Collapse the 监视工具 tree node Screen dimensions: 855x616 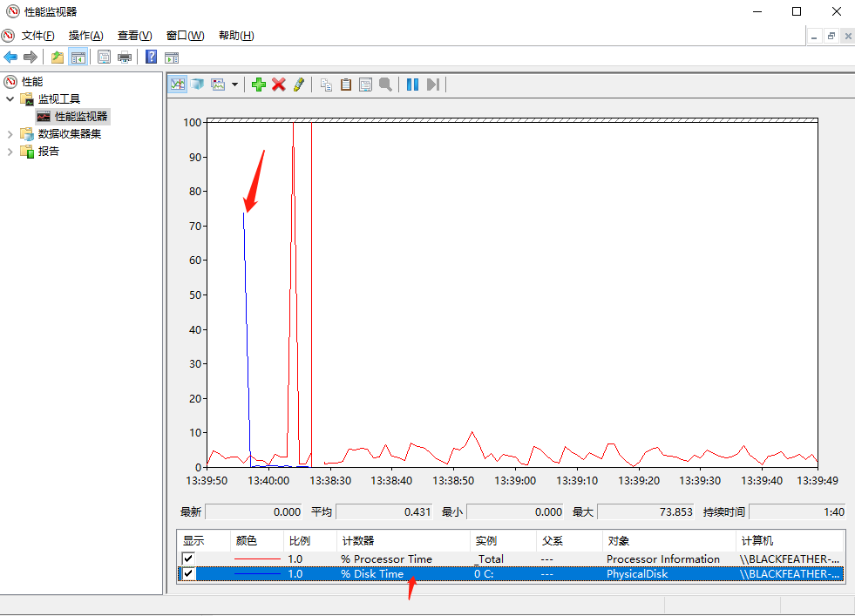[x=10, y=99]
